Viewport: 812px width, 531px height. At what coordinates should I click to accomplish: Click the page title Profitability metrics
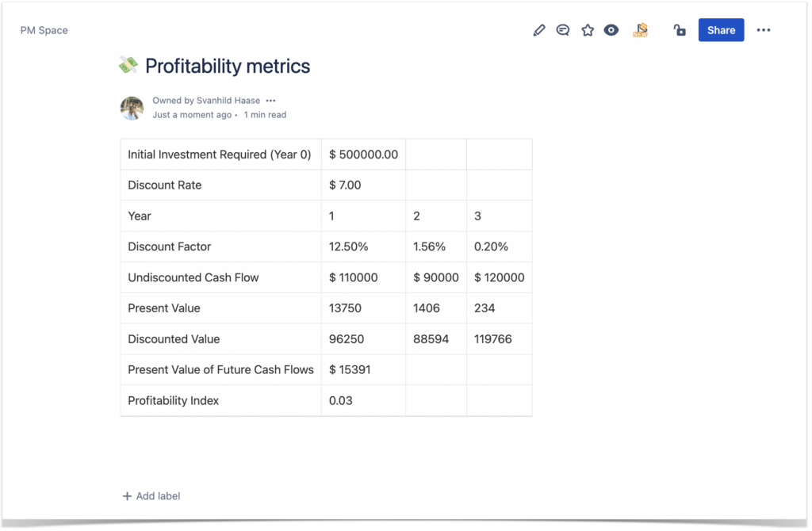tap(228, 66)
